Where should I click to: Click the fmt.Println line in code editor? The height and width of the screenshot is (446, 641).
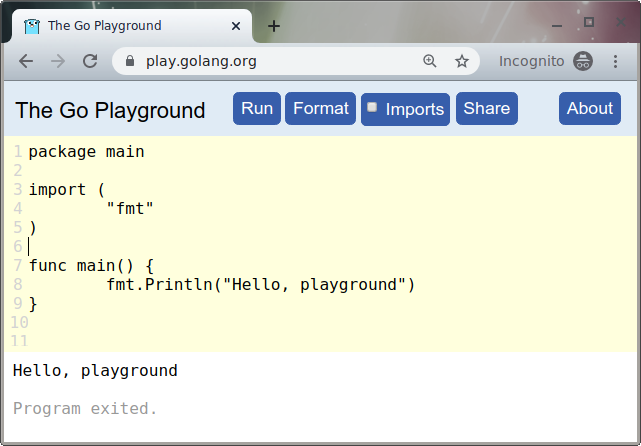[x=260, y=285]
